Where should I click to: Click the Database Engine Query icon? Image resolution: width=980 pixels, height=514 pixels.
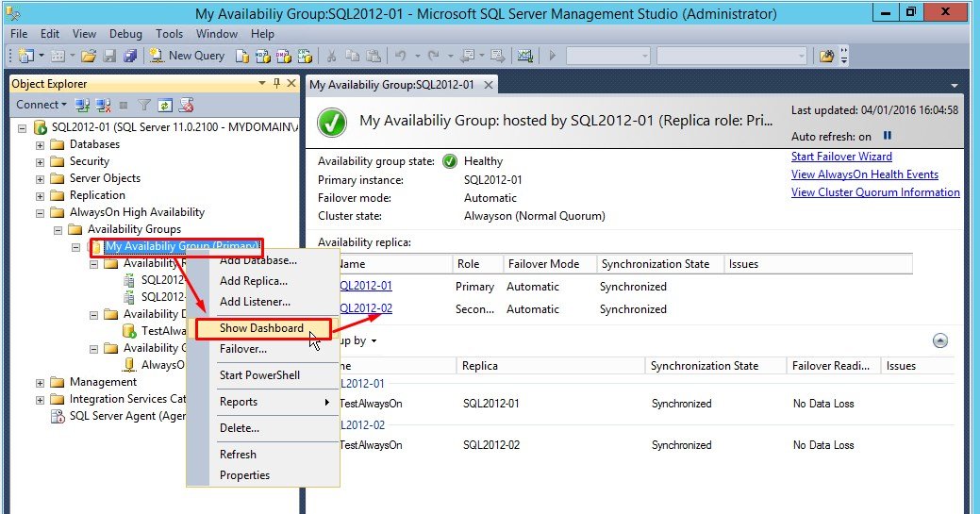tap(241, 56)
